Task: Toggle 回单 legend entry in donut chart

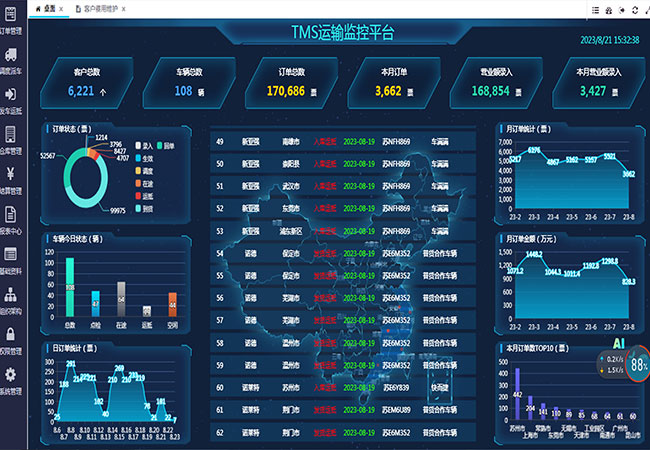Action: coord(162,145)
